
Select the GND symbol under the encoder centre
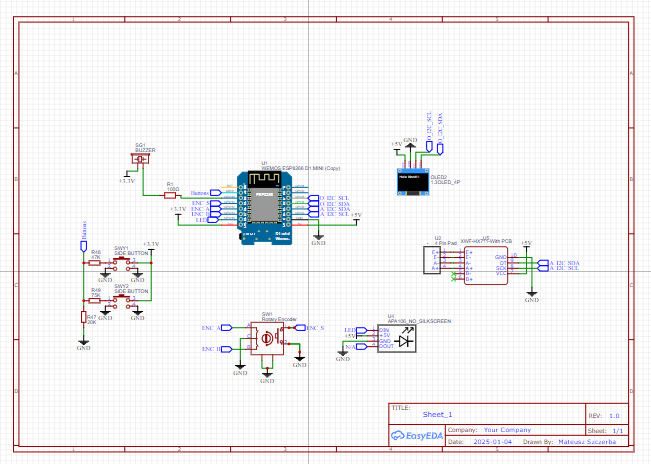coord(267,378)
